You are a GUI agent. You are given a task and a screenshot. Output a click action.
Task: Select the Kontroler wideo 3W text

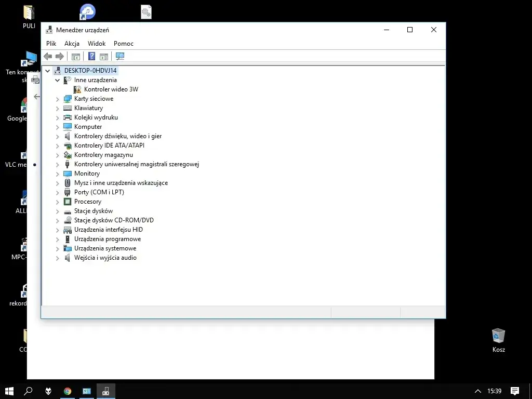(111, 89)
